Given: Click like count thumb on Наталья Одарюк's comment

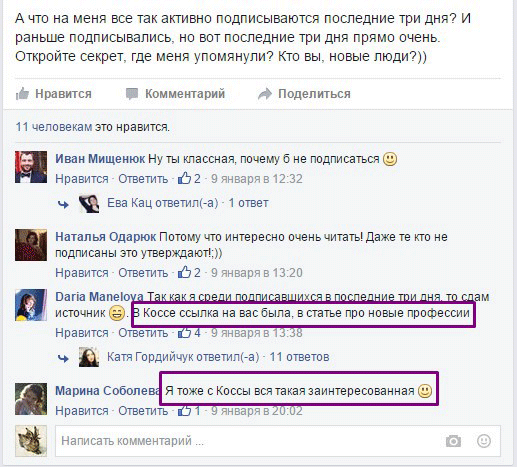Looking at the screenshot, I should (184, 273).
